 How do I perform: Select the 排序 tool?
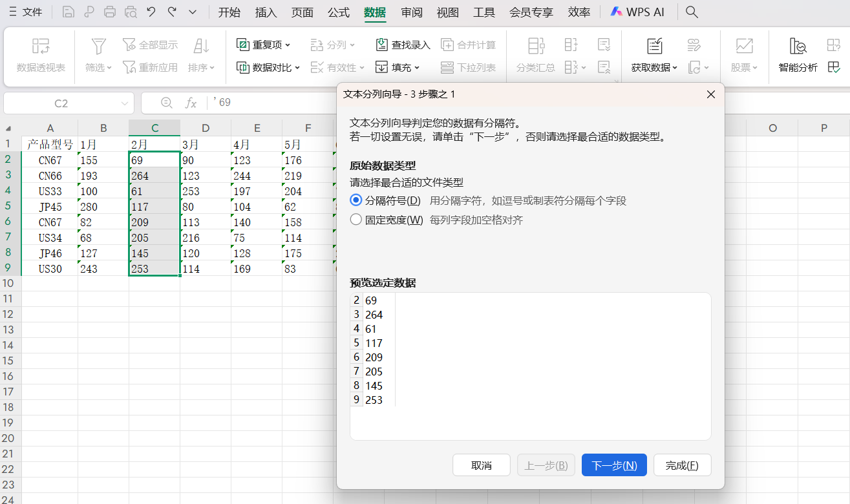[200, 56]
